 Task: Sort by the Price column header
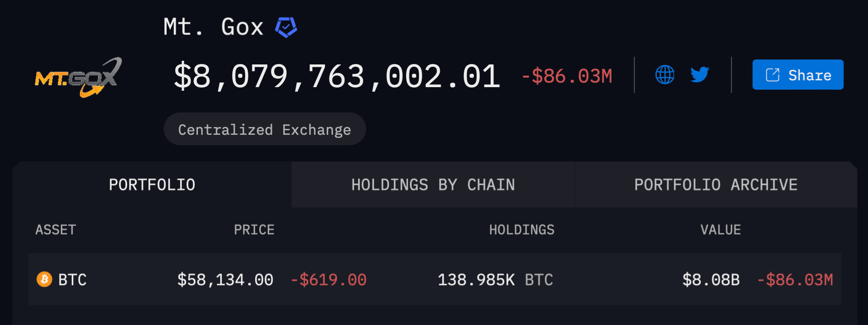coord(254,230)
